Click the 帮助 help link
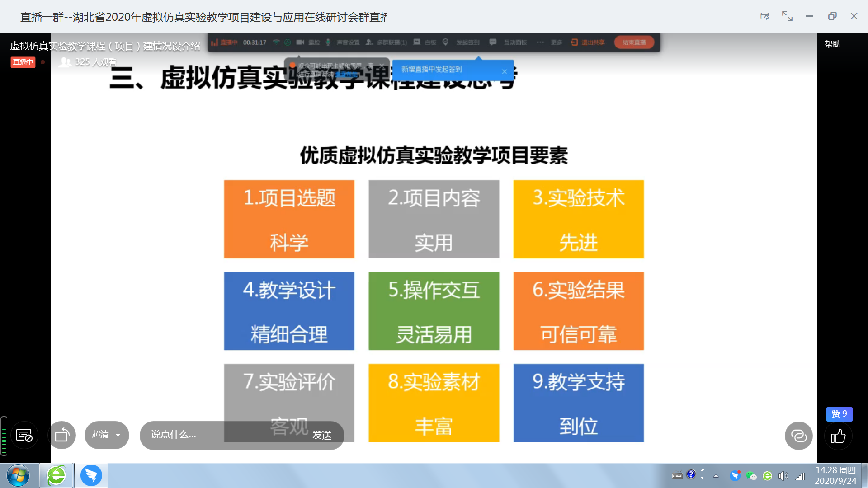Viewport: 868px width, 488px height. [832, 44]
